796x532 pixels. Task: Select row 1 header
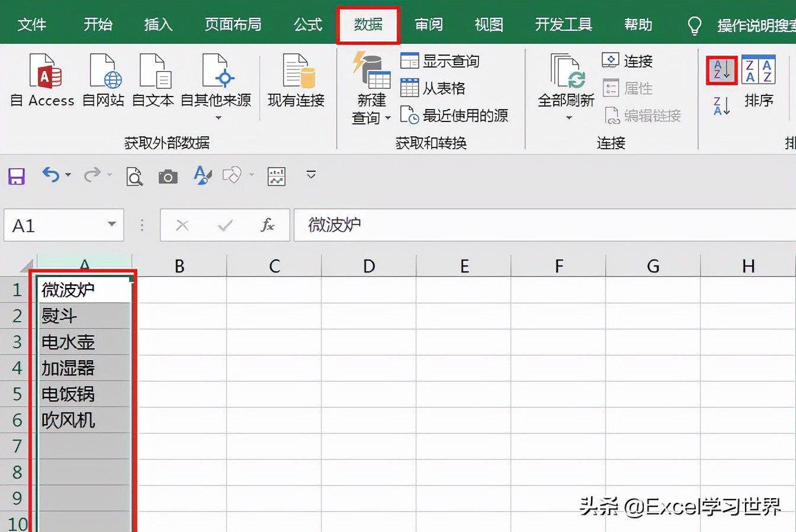(17, 290)
